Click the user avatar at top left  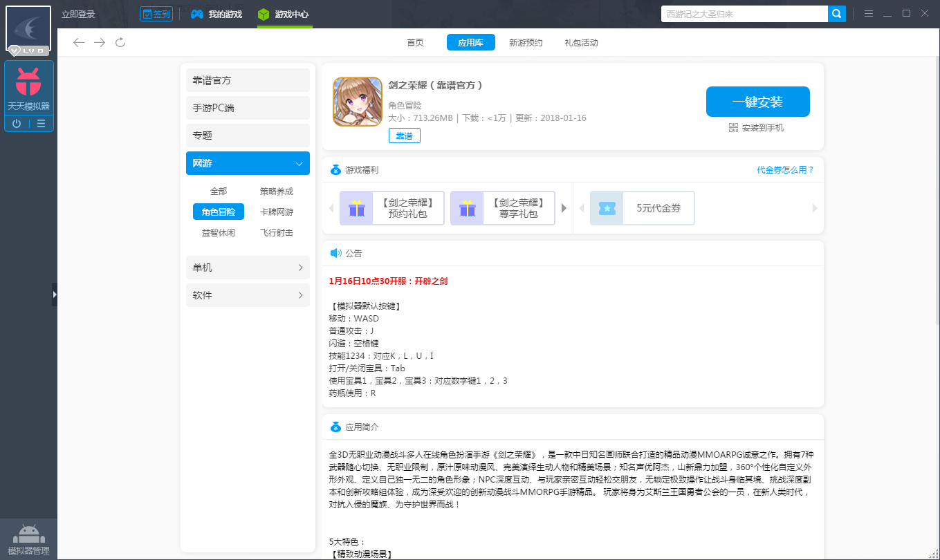pos(28,30)
